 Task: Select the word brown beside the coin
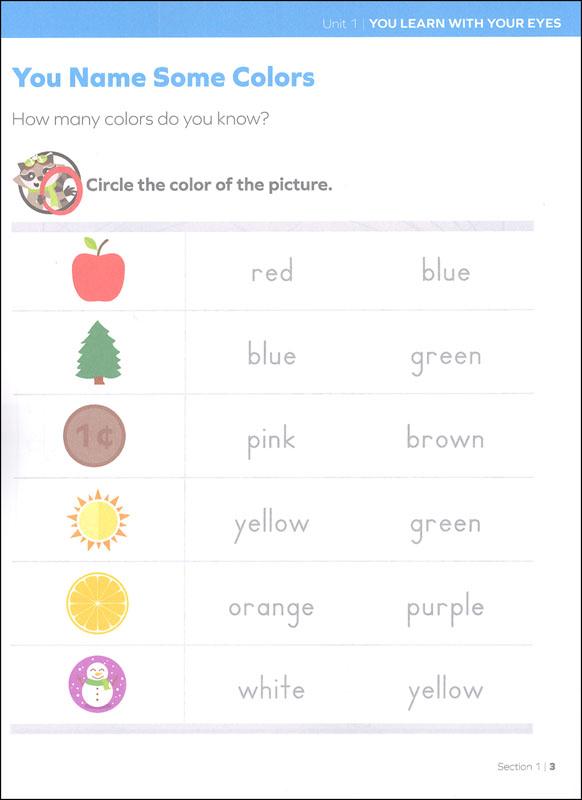coord(445,437)
